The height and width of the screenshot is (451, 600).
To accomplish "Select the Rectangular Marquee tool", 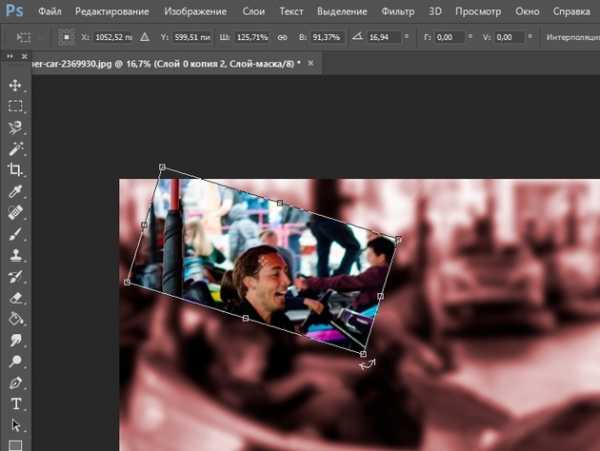I will pyautogui.click(x=15, y=106).
